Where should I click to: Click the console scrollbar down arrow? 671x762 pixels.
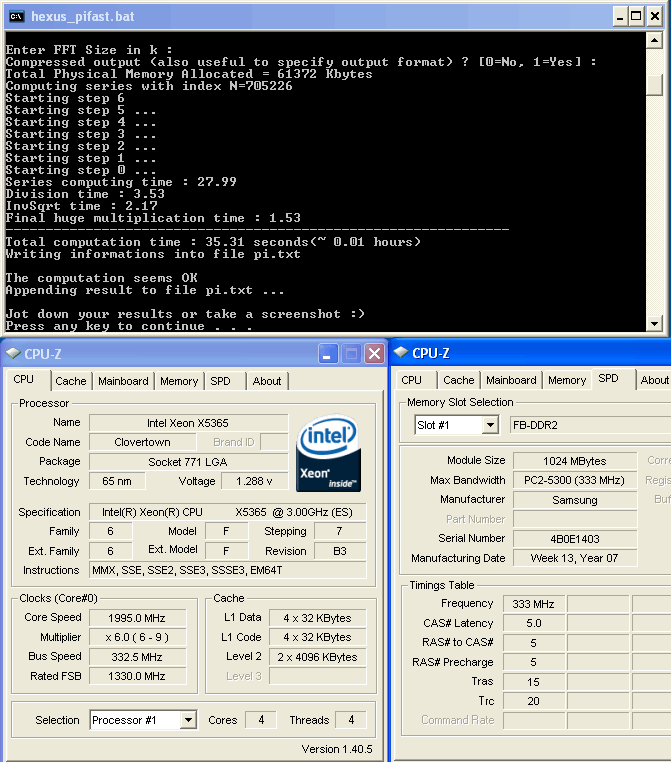click(654, 323)
